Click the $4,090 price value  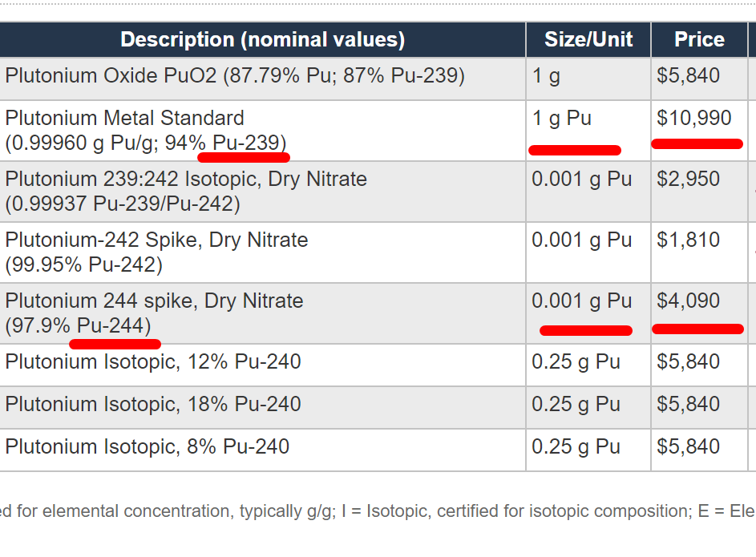688,301
